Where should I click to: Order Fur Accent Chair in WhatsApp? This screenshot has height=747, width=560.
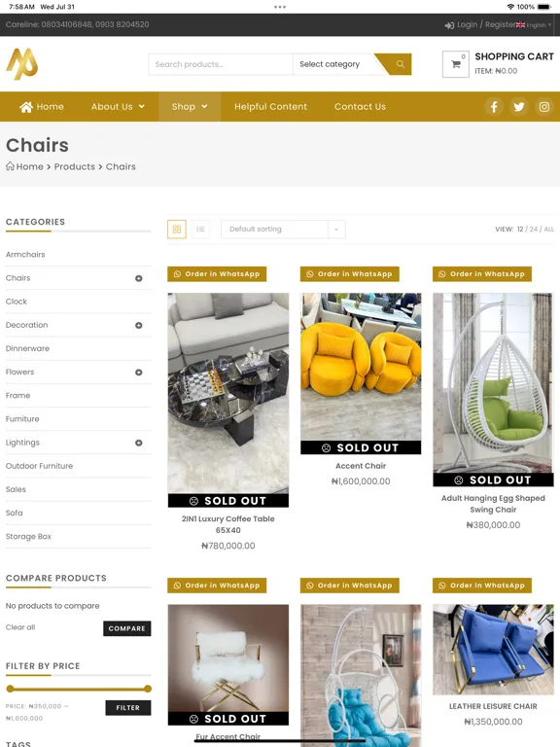(217, 585)
